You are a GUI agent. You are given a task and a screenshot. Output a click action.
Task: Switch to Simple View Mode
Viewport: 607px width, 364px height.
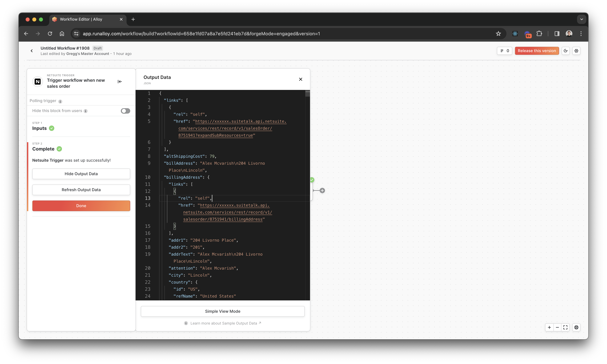click(x=222, y=311)
